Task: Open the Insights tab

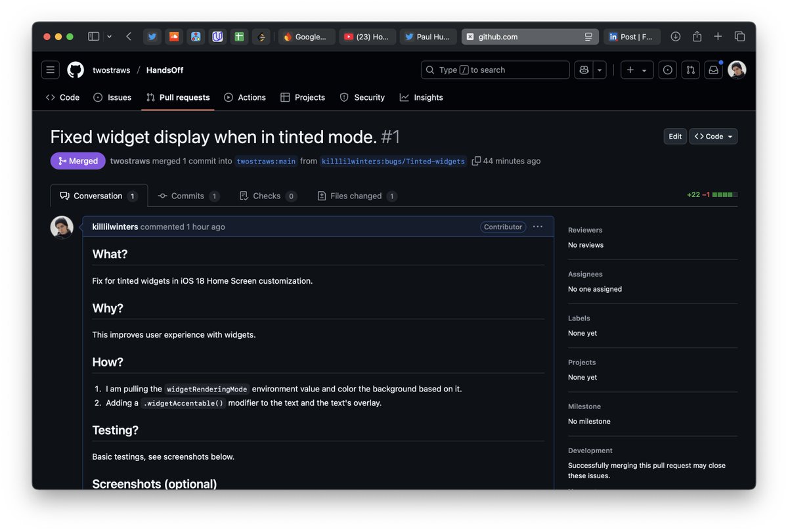Action: [422, 97]
